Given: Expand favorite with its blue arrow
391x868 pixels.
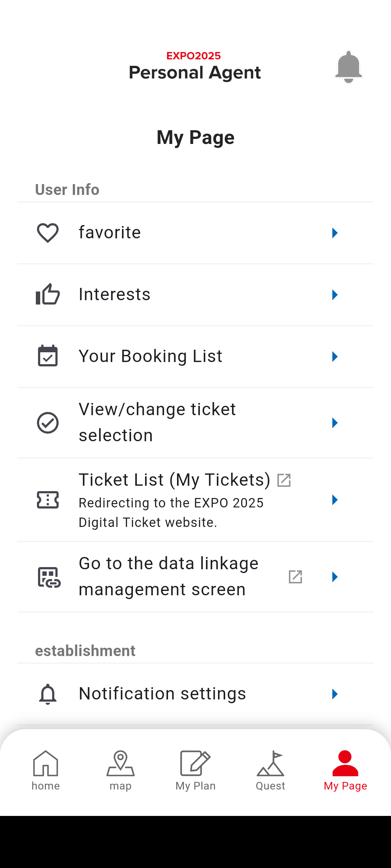Looking at the screenshot, I should coord(335,233).
